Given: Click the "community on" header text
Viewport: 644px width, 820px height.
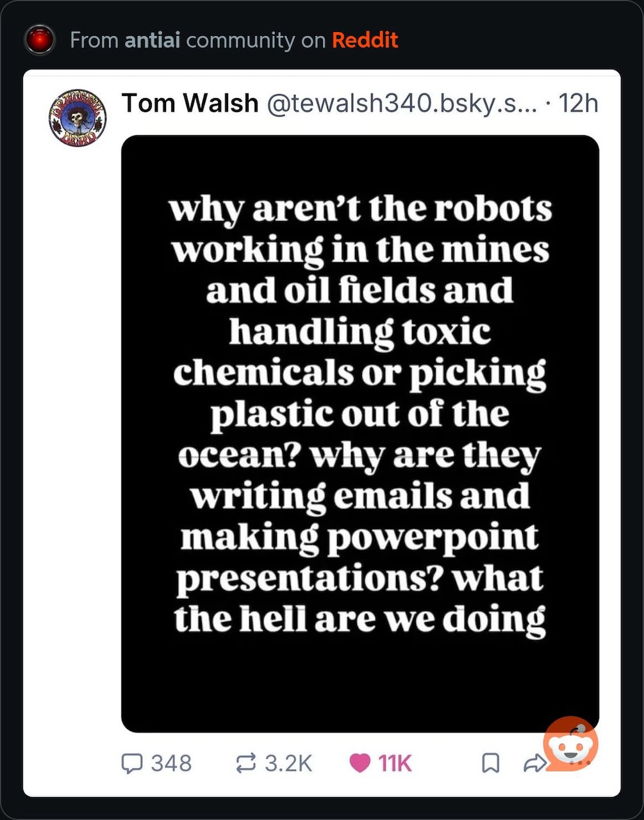Looking at the screenshot, I should 256,40.
